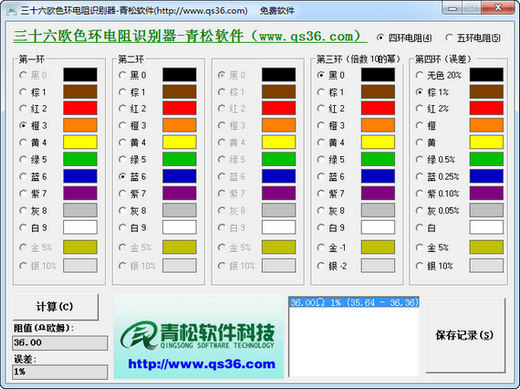Select four-band resistor mode 四环电阻(4)
Viewport: 520px width, 389px height.
click(x=404, y=38)
